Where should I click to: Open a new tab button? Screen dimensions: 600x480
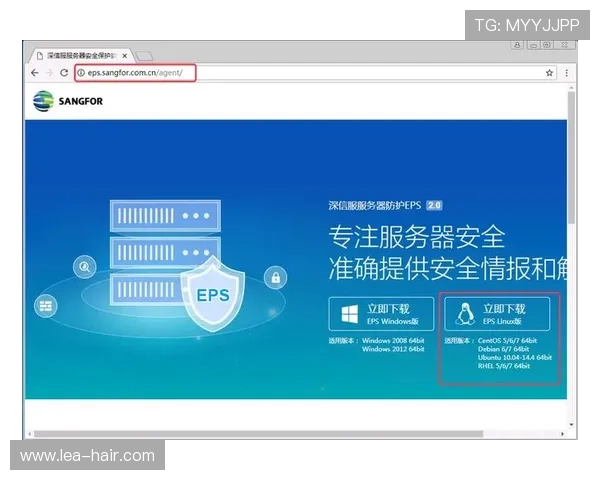pyautogui.click(x=144, y=56)
